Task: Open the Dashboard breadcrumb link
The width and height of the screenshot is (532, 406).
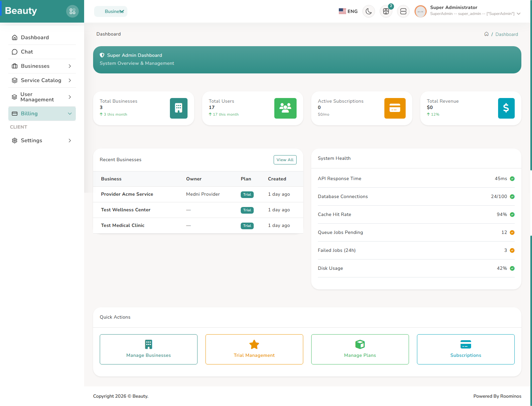Action: [x=507, y=34]
